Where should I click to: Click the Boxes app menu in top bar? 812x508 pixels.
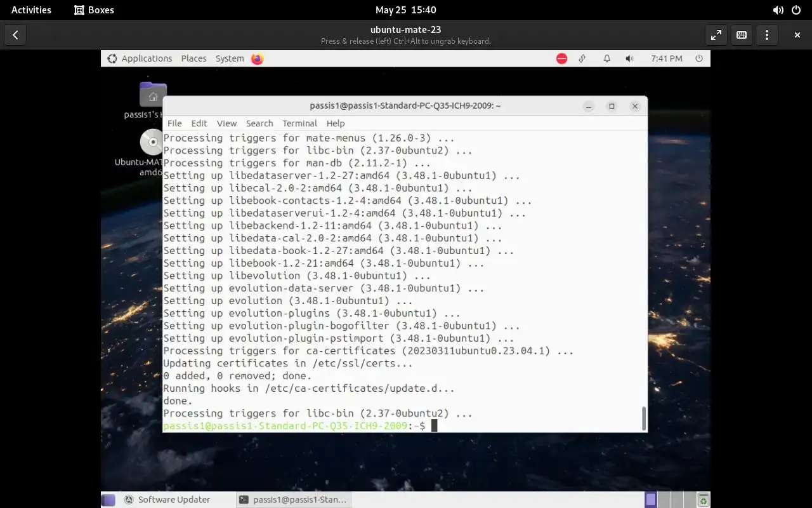point(94,10)
